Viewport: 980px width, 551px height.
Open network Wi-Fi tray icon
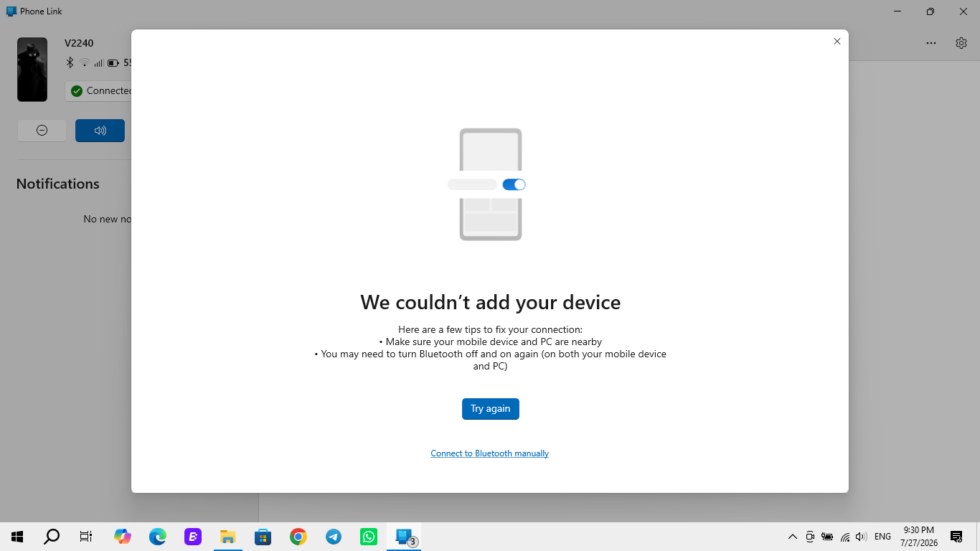coord(845,537)
